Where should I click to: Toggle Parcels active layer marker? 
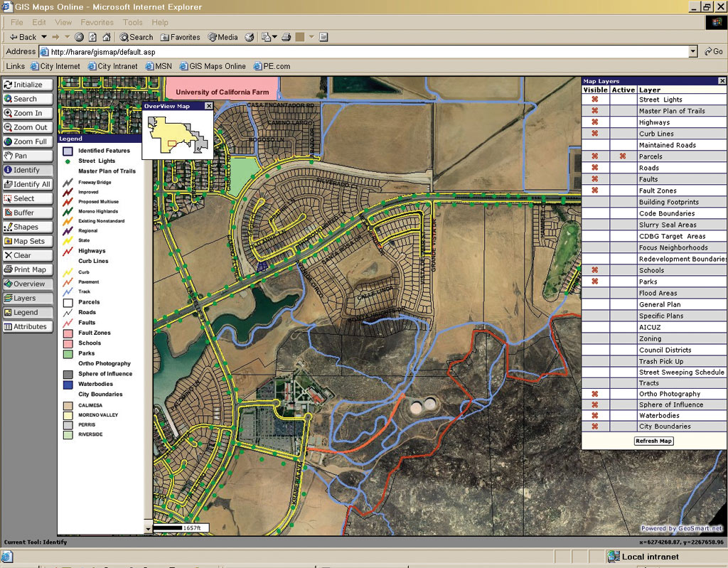pos(623,156)
